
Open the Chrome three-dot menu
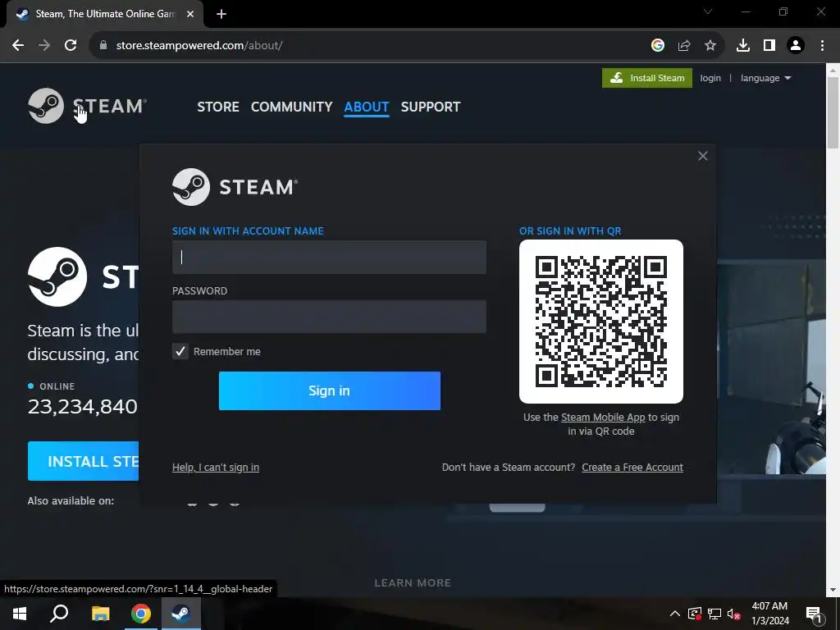822,46
